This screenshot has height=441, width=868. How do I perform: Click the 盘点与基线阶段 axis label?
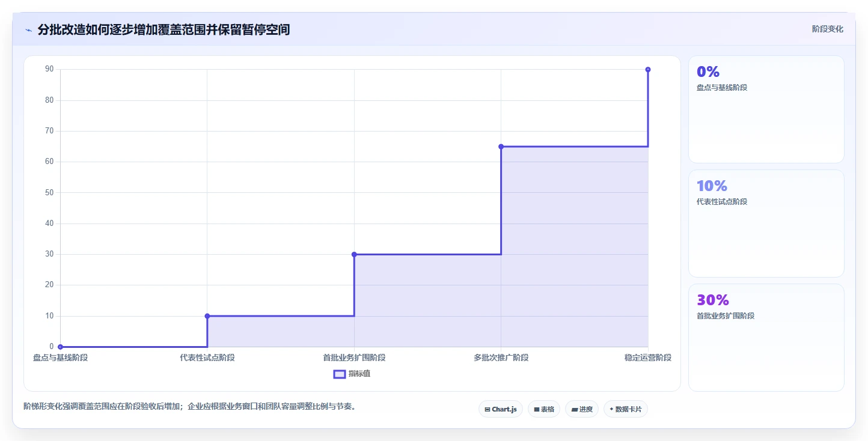60,357
